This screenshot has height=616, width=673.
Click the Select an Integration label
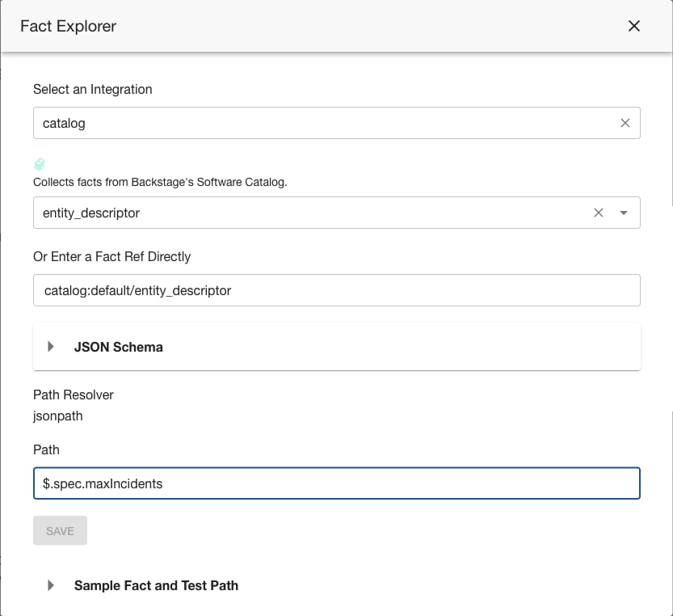click(93, 90)
